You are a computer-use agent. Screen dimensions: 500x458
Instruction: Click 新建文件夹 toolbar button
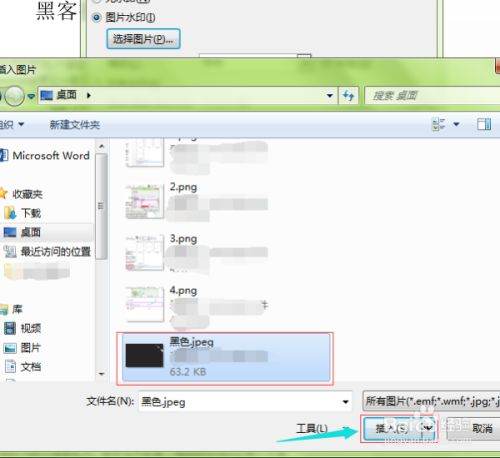[x=75, y=125]
